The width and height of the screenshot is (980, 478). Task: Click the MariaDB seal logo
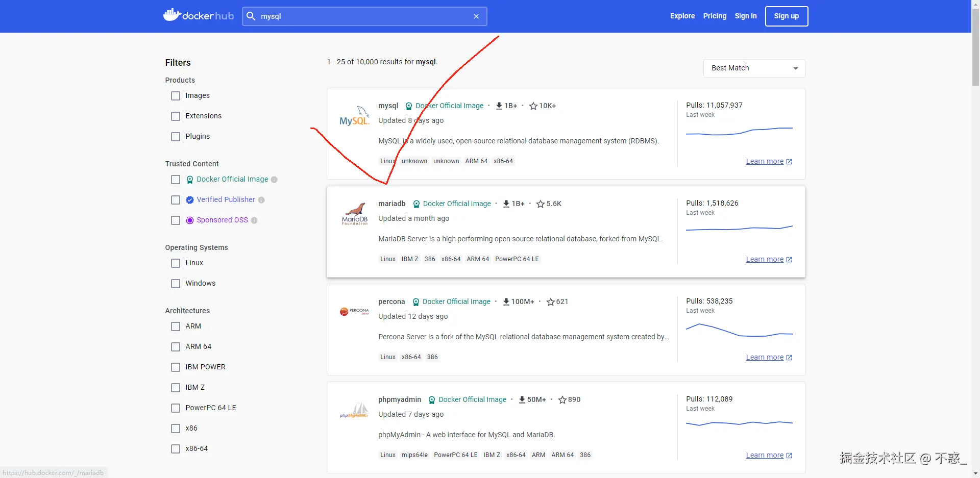tap(355, 214)
